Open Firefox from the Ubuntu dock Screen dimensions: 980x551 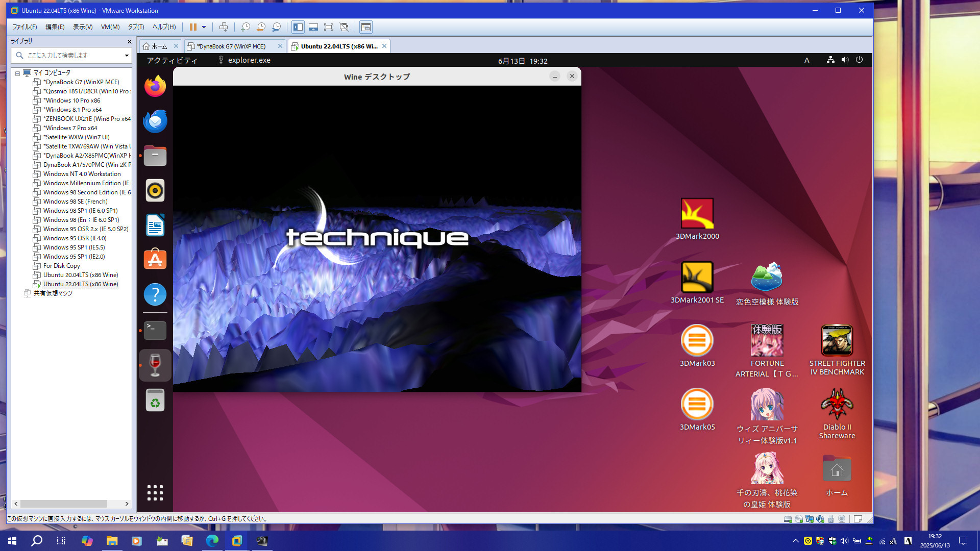pos(155,86)
